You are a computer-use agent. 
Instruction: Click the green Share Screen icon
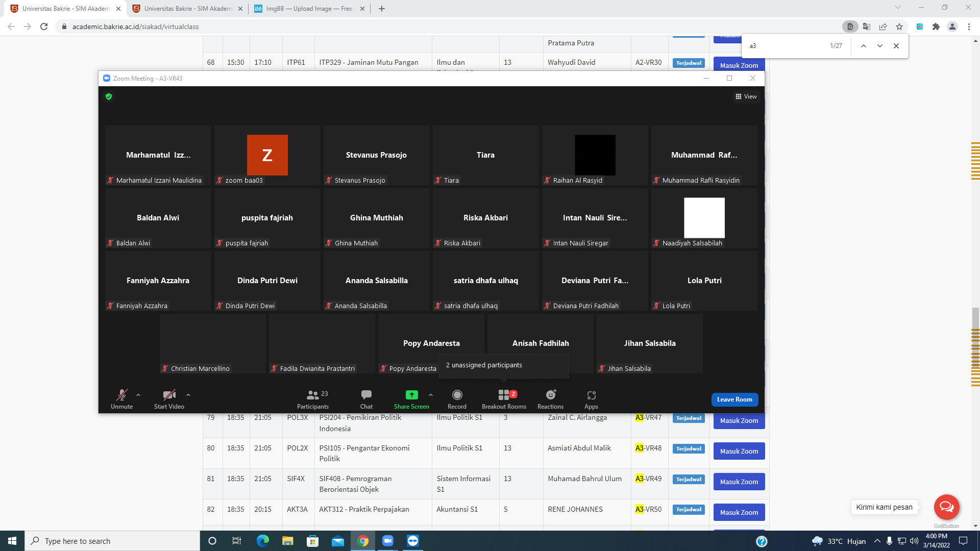(411, 395)
